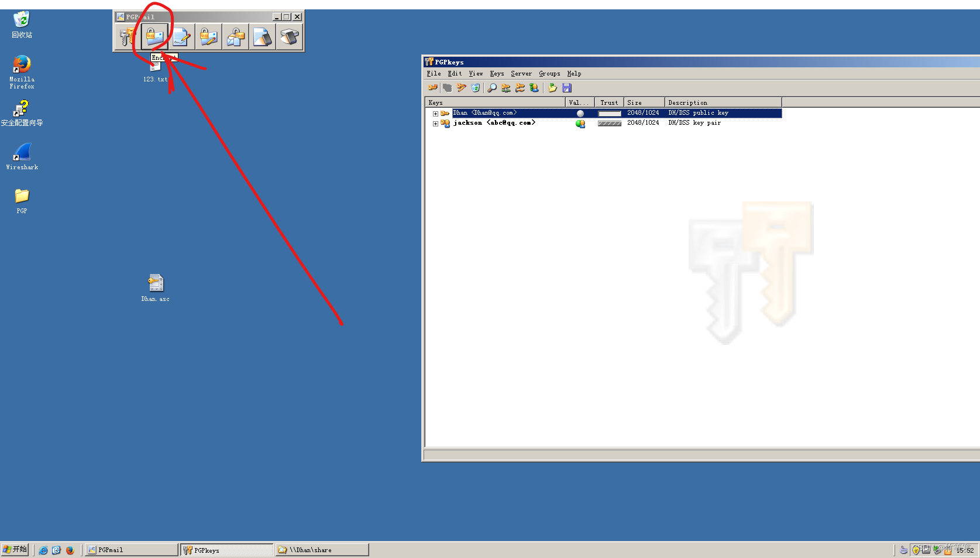Open the Server menu in PGPkeys
The height and width of the screenshot is (558, 980).
pos(521,74)
